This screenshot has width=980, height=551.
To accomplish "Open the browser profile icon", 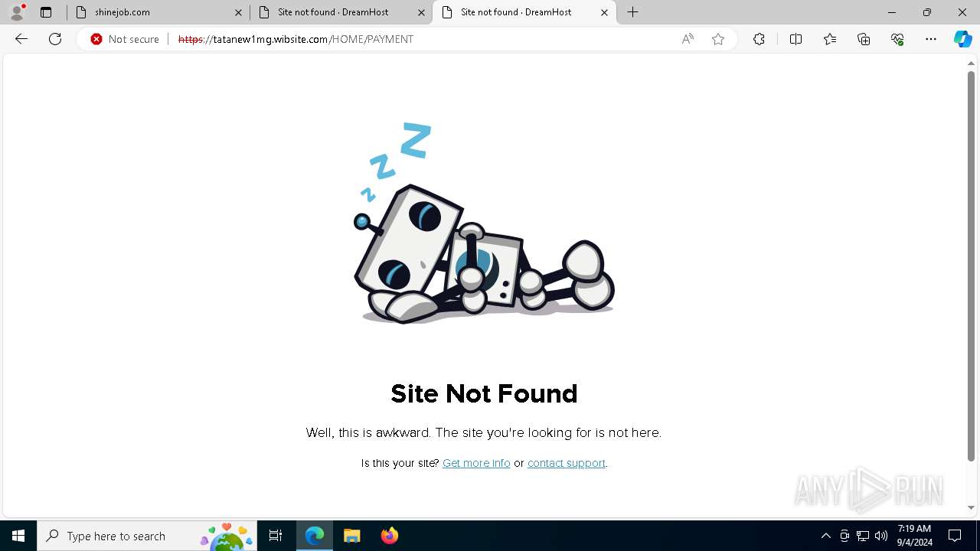I will pyautogui.click(x=17, y=12).
